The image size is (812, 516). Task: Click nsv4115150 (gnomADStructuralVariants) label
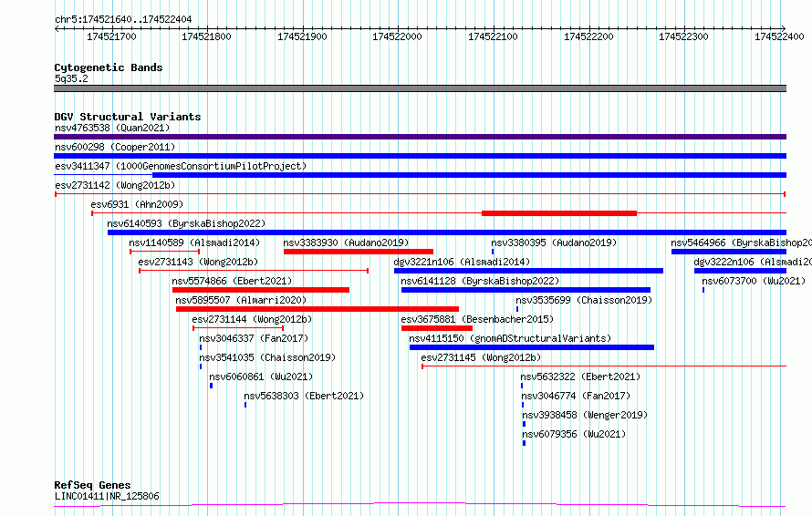pyautogui.click(x=510, y=338)
